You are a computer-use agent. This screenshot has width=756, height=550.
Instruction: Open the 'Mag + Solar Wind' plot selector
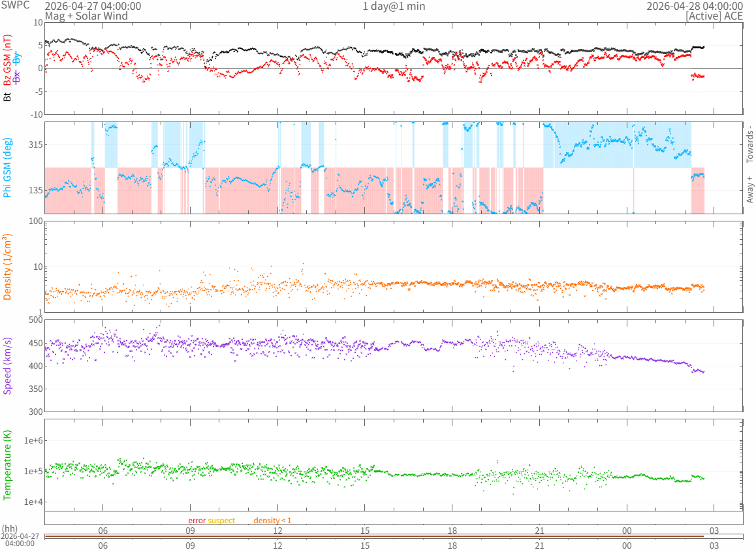(86, 16)
